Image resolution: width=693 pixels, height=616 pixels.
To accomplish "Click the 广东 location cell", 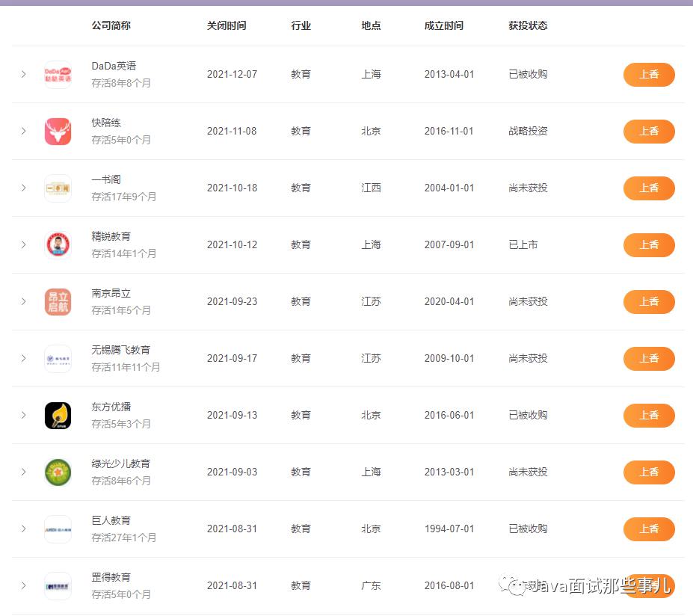I will point(372,585).
